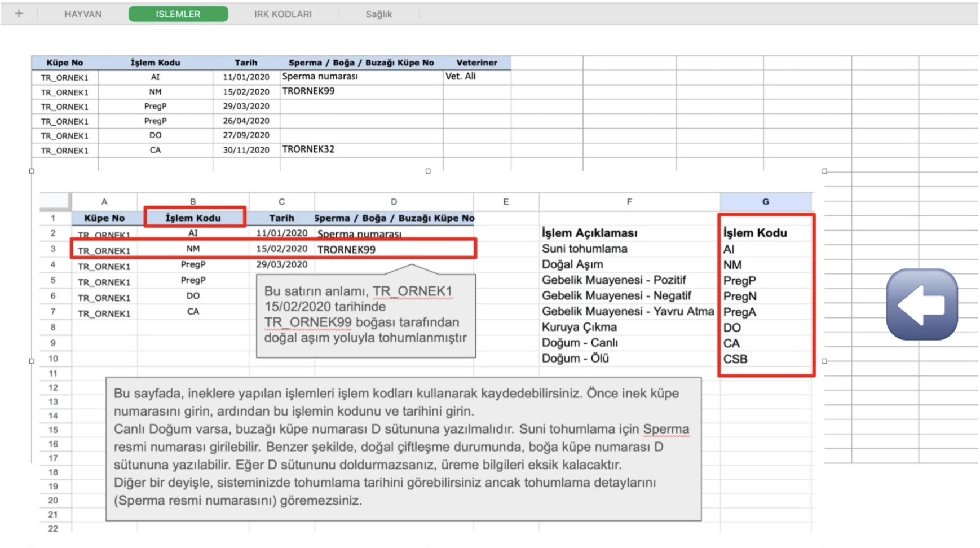
Task: Click the 30/11/2020 date cell
Action: 246,150
